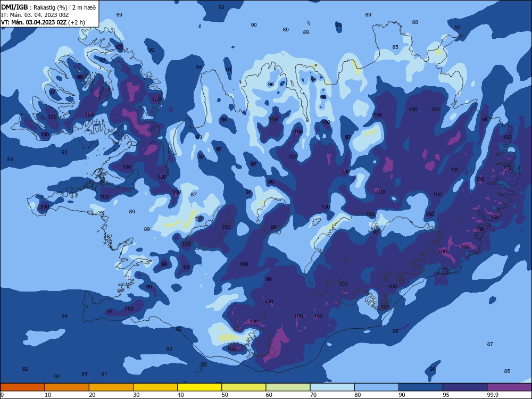Click the '96' value on the southwest coast
532x399 pixels.
(x=149, y=287)
